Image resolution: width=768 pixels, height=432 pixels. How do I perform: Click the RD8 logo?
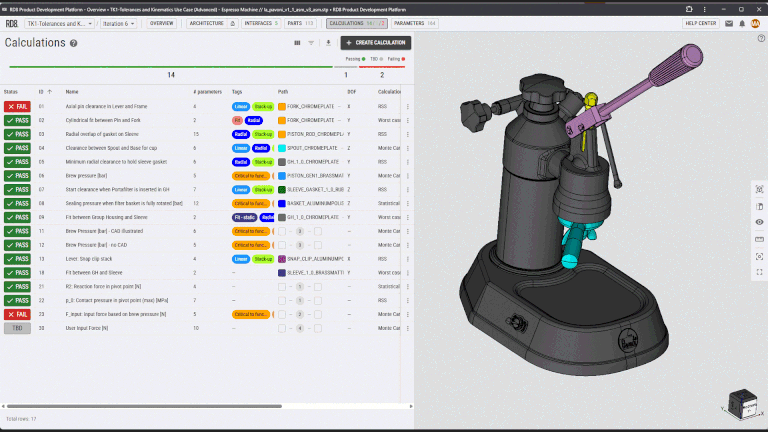click(x=11, y=24)
